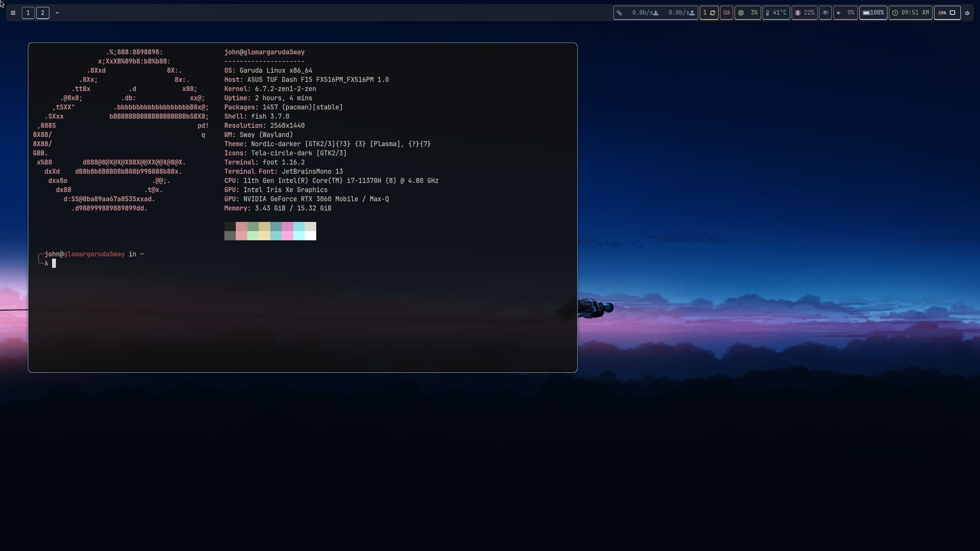
Task: Switch to workspace 1
Action: click(28, 13)
